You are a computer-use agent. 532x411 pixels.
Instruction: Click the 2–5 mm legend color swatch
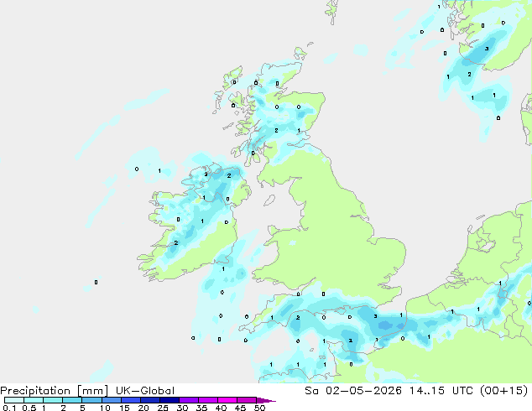coord(72,400)
